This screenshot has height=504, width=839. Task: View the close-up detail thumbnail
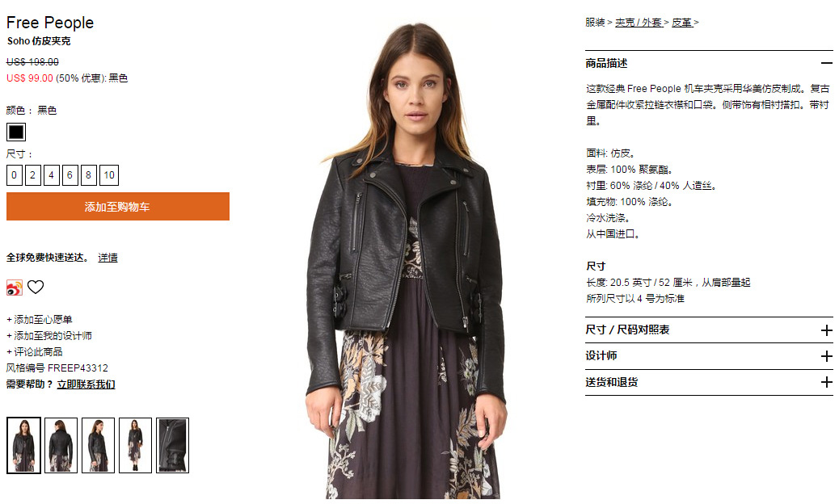pos(172,445)
